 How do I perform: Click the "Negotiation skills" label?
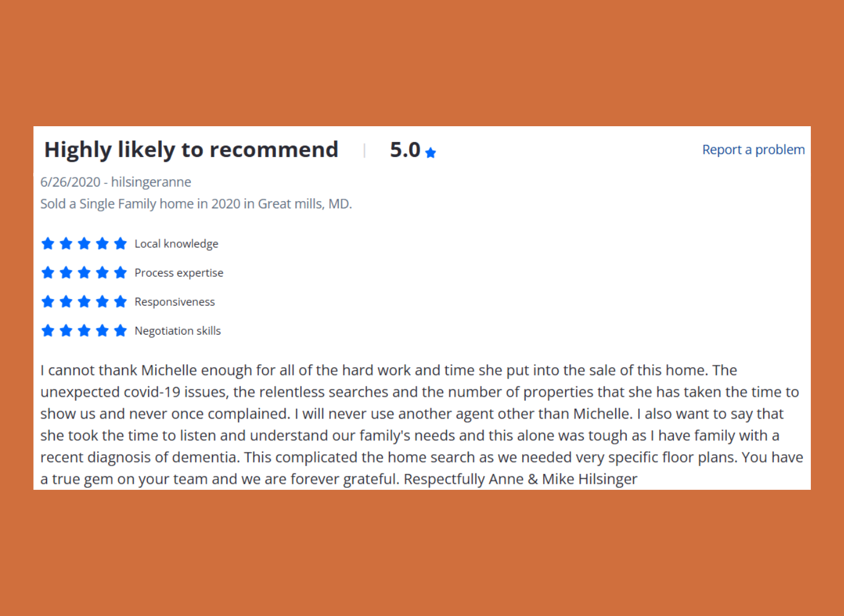pyautogui.click(x=177, y=331)
